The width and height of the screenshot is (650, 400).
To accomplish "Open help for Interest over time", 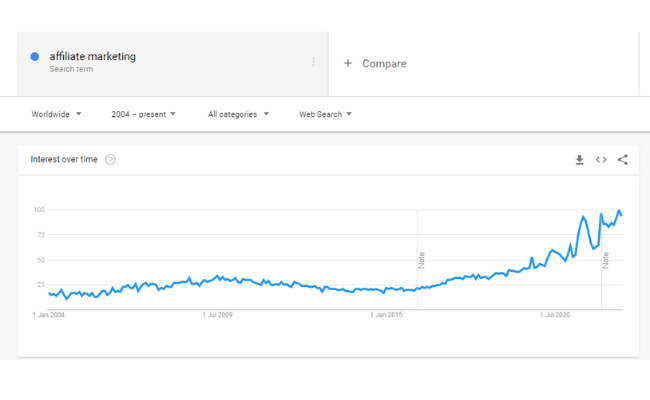I will (x=110, y=160).
